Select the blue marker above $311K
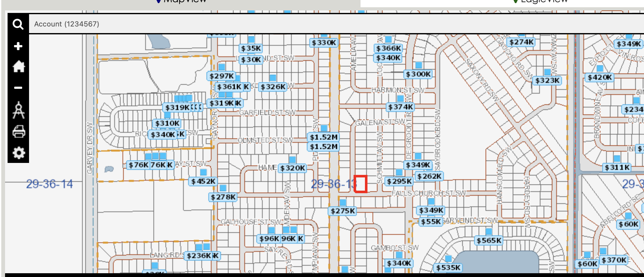 [617, 159]
